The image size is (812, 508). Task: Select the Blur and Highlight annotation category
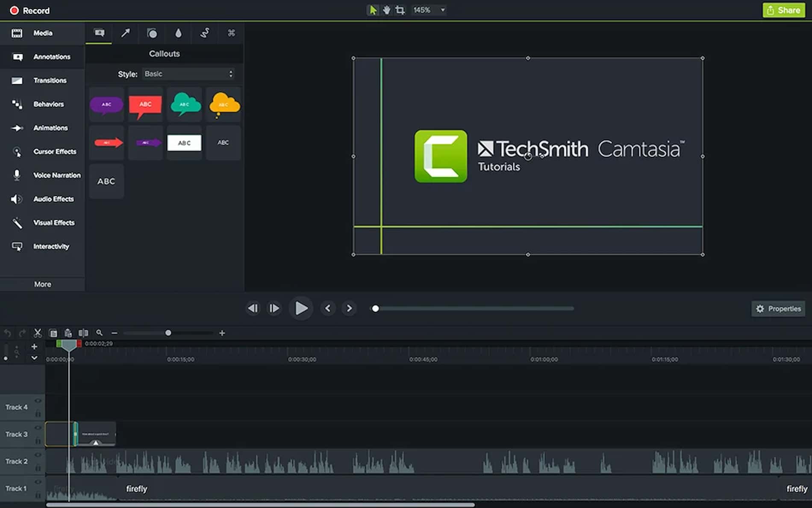pos(178,33)
